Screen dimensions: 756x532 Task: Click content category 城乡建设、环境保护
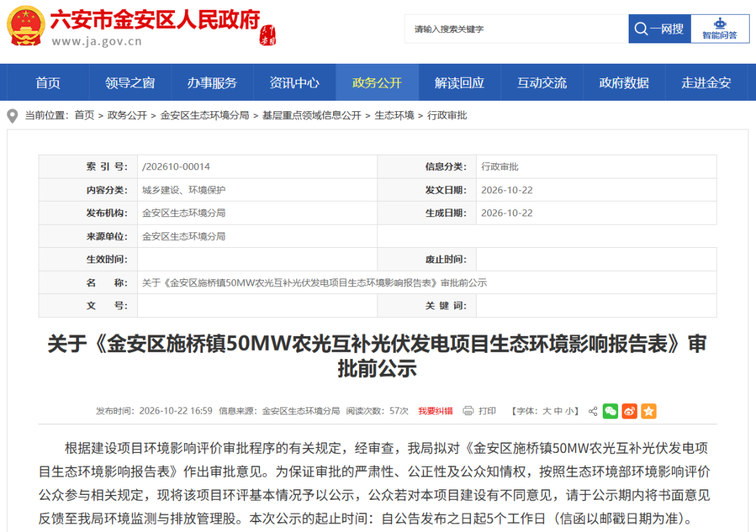click(183, 190)
